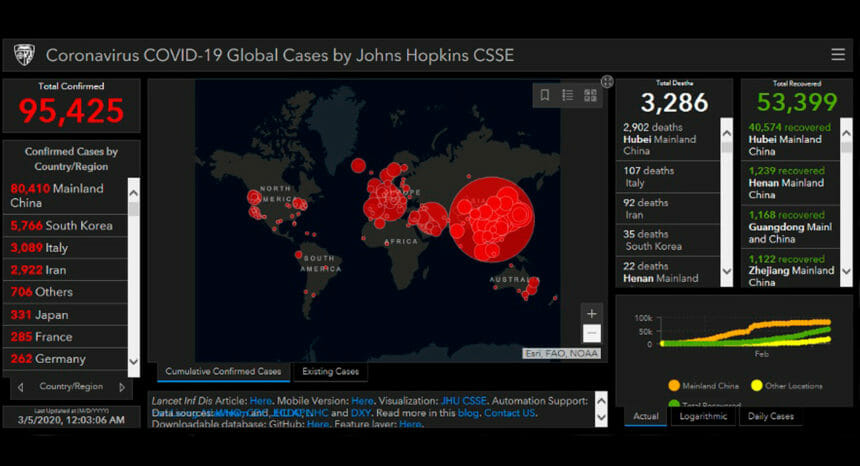Image resolution: width=860 pixels, height=466 pixels.
Task: Click the Johns Hopkins shield logo
Action: click(25, 55)
